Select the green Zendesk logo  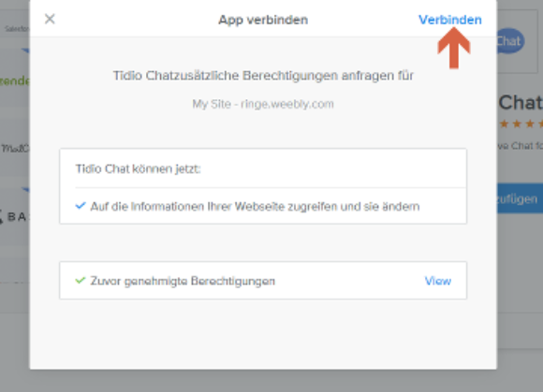pyautogui.click(x=15, y=80)
